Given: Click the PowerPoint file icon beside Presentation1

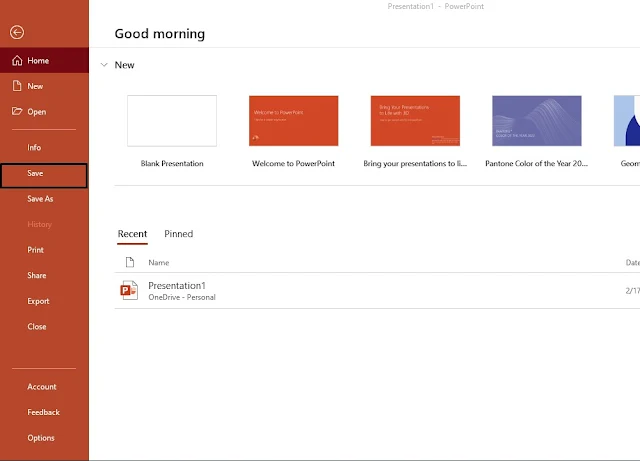Looking at the screenshot, I should 129,290.
